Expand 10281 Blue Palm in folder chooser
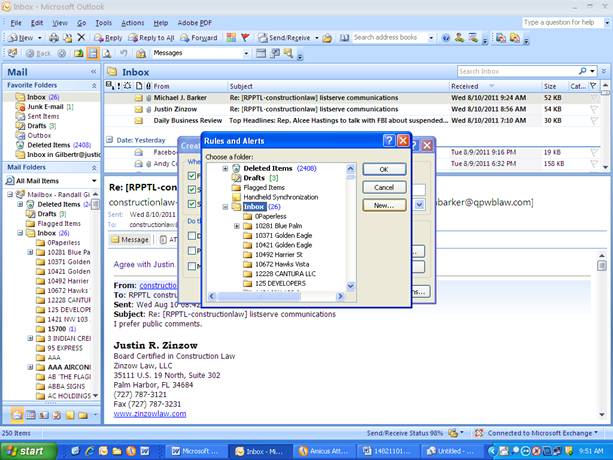This screenshot has height=460, width=613. pos(237,226)
